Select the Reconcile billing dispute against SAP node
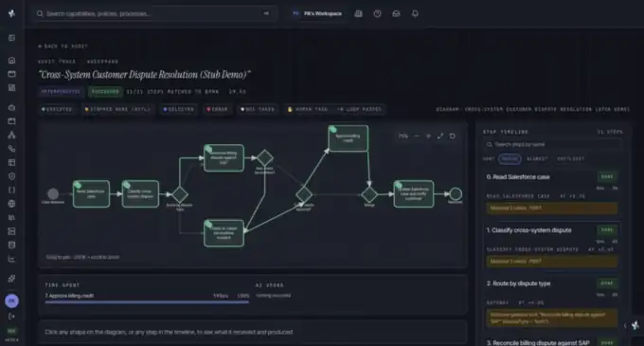Screen dimensions: 644x346 224,158
